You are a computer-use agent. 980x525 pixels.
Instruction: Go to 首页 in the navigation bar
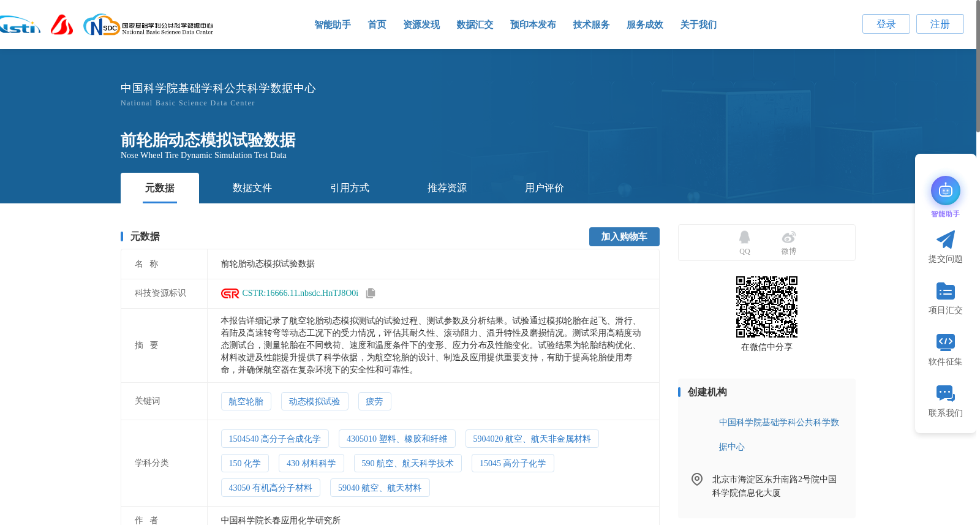pos(377,25)
